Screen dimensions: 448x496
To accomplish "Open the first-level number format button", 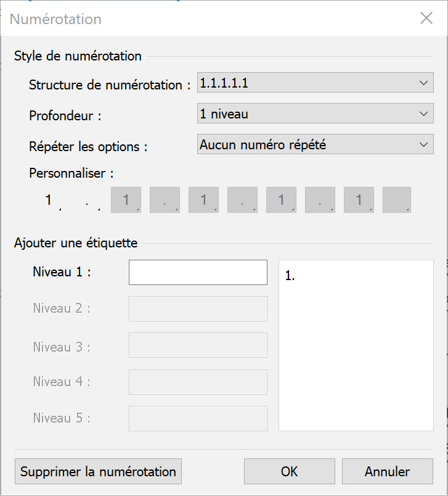I will [49, 200].
